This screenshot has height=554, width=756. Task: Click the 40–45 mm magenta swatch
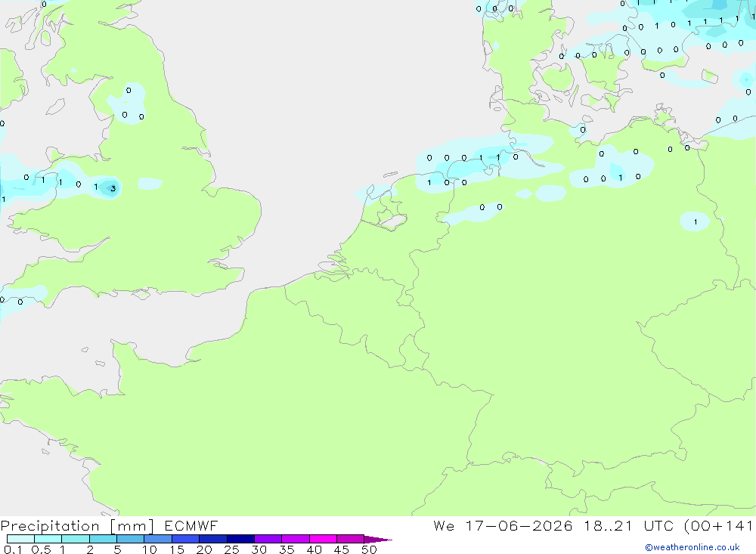323,539
